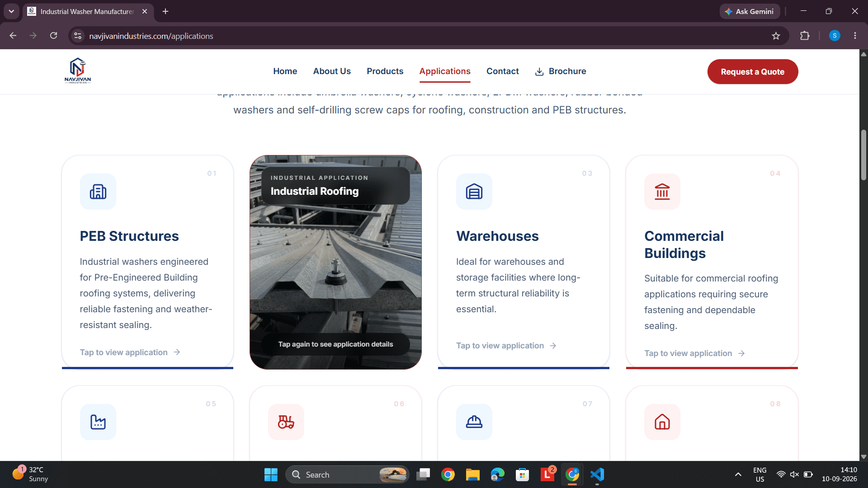Viewport: 868px width, 488px height.
Task: Click the Commercial Buildings bank icon
Action: click(662, 192)
